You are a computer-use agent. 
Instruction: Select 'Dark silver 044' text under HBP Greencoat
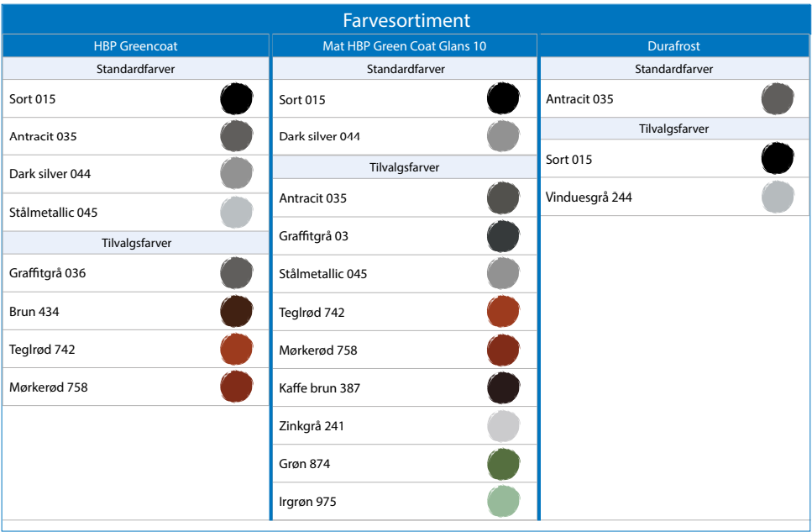click(50, 174)
